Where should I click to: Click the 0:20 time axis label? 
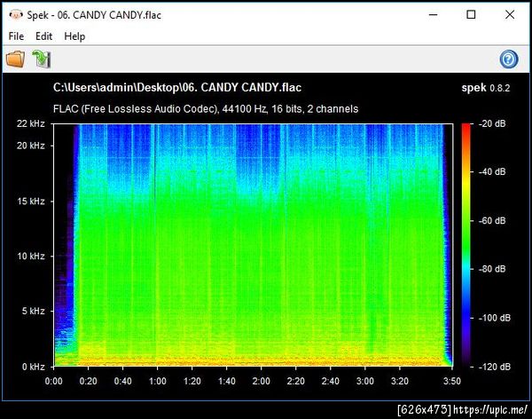tap(88, 381)
